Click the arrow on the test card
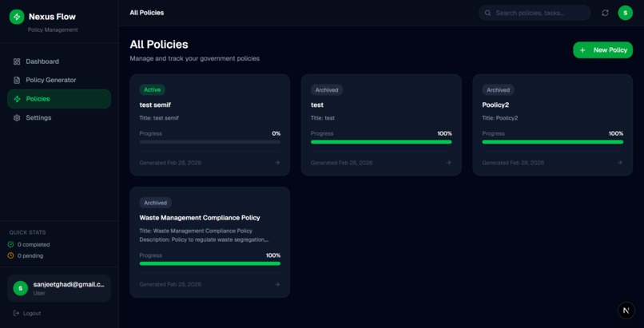The width and height of the screenshot is (644, 328). click(x=448, y=163)
